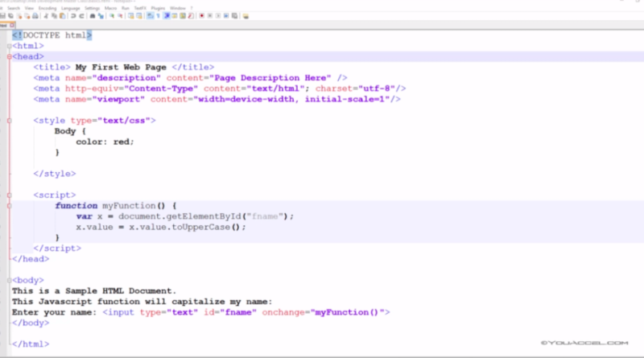Click the Close document toolbar icon
This screenshot has width=644, height=358.
coord(19,15)
